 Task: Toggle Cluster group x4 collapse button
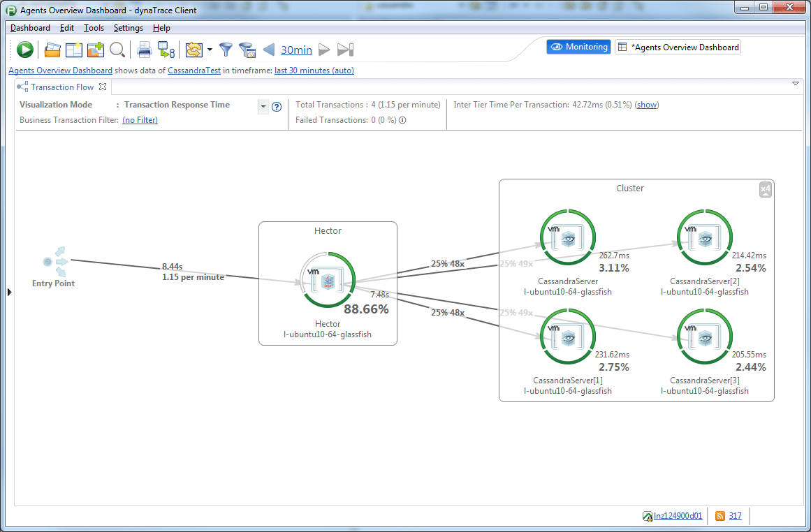(766, 190)
